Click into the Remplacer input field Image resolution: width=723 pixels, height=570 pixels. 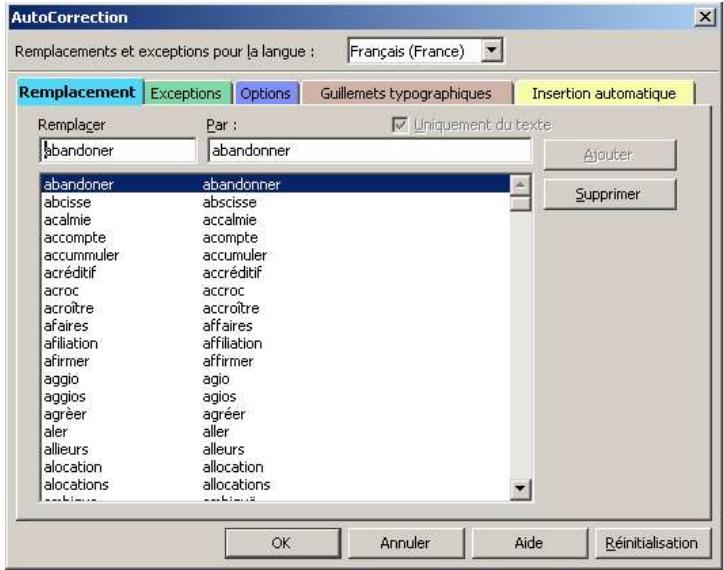click(118, 150)
